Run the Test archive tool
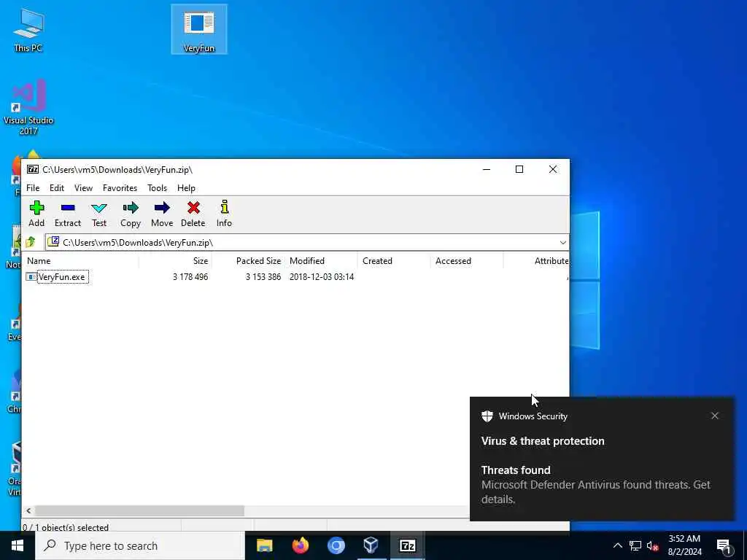 tap(99, 214)
